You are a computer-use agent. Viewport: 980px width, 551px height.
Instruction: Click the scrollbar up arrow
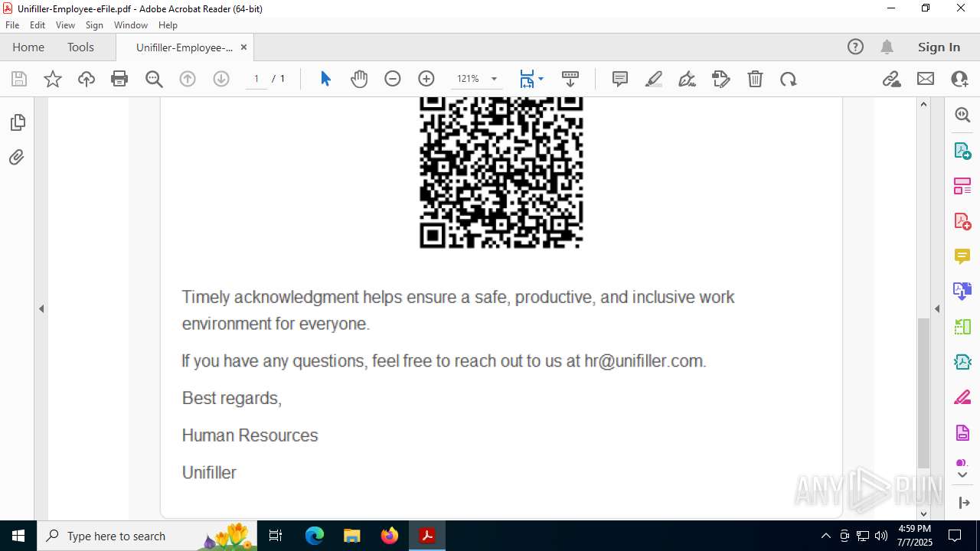click(x=923, y=104)
